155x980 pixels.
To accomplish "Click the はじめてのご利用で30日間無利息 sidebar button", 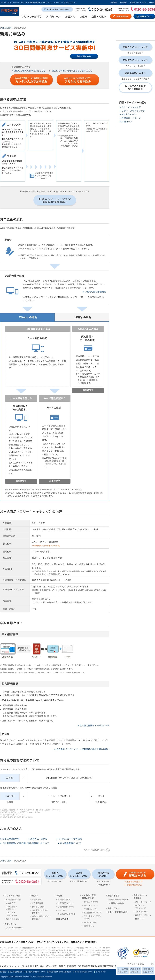I will [x=135, y=88].
